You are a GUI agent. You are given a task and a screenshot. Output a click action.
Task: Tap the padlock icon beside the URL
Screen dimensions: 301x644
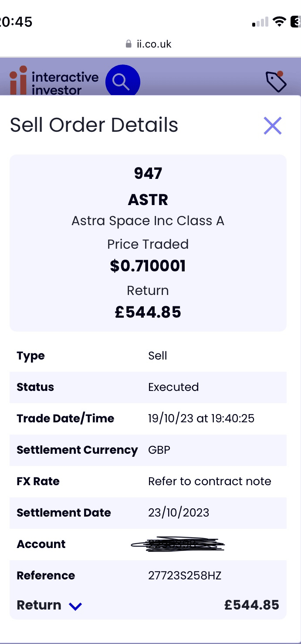click(x=128, y=44)
